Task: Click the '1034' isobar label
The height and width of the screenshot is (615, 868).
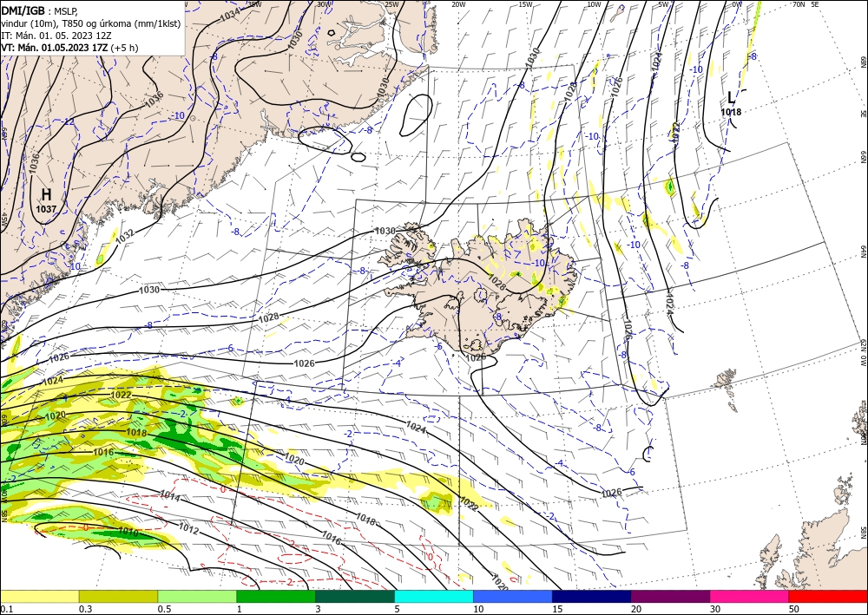Action: [x=230, y=14]
